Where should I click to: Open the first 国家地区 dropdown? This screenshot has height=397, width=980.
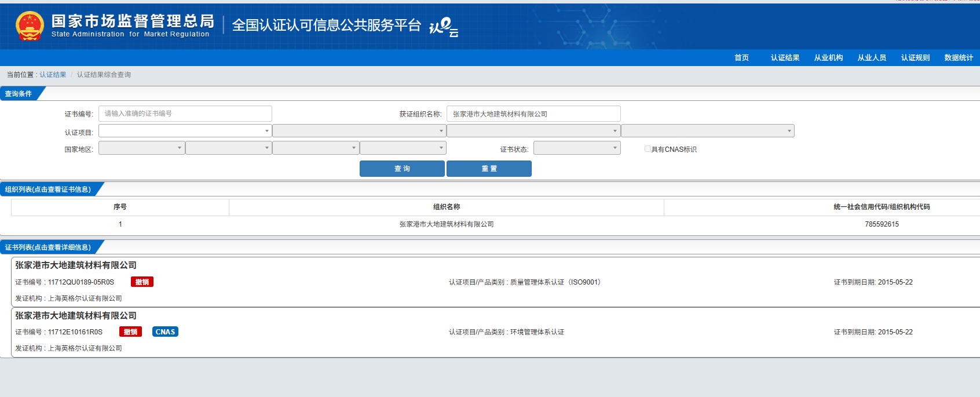[x=142, y=148]
